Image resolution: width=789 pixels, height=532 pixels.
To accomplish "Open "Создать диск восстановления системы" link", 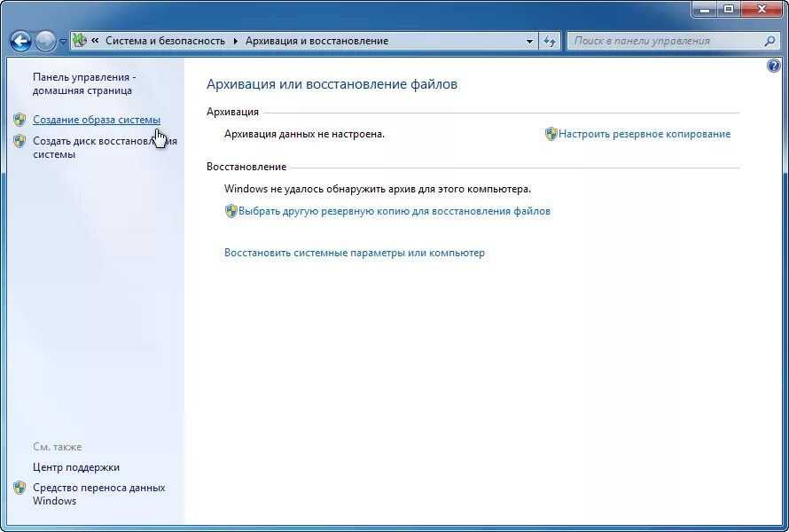I will [105, 147].
